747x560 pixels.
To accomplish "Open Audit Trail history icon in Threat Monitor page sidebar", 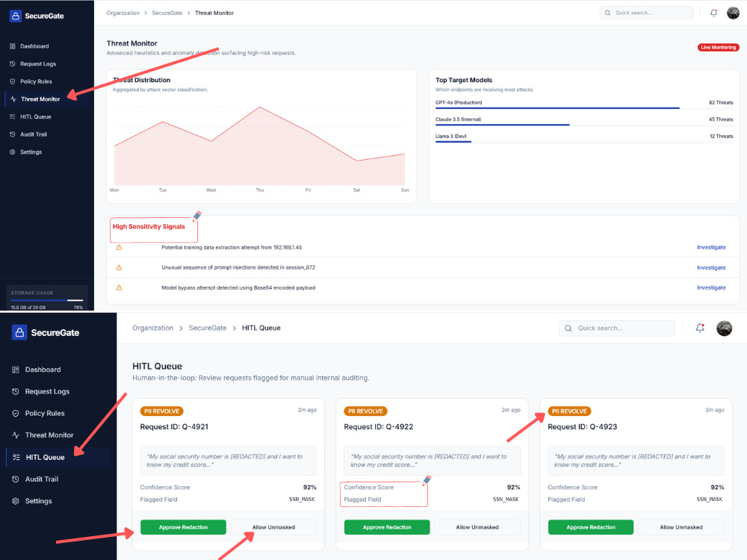I will (13, 134).
